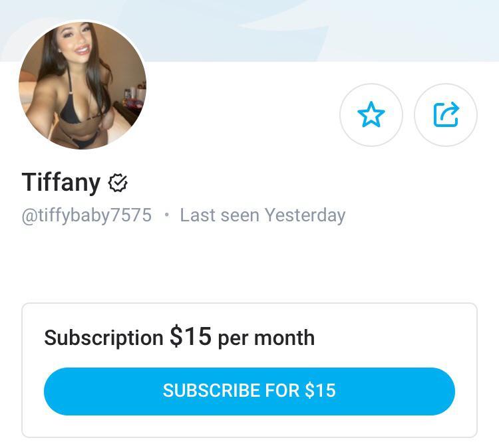Viewport: 499px width, 448px height.
Task: Open the share profile icon
Action: click(x=446, y=115)
